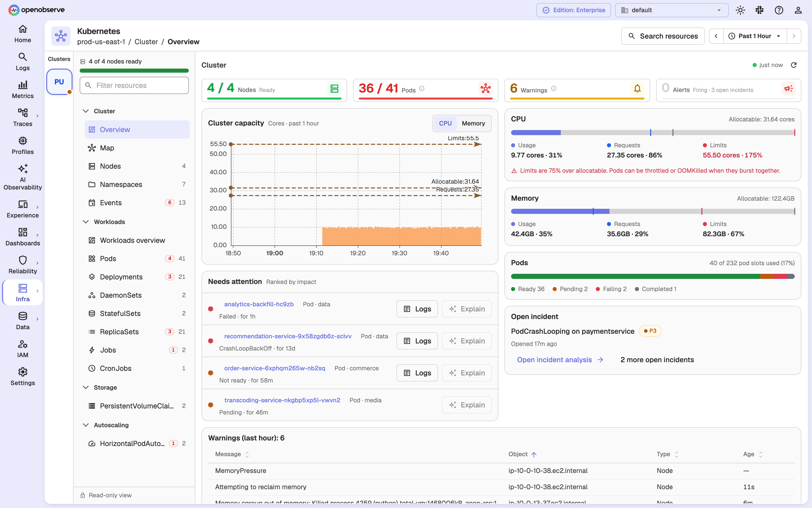The width and height of the screenshot is (812, 508).
Task: Click the Pods slots status bar
Action: pyautogui.click(x=653, y=276)
